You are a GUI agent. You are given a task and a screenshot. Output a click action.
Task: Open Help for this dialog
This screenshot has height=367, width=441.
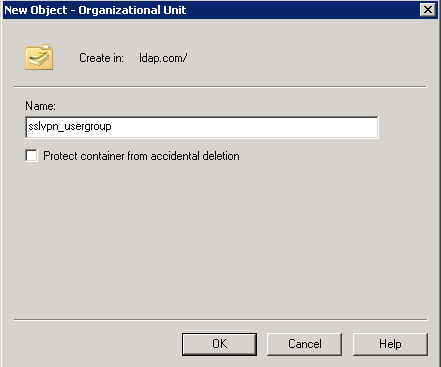click(390, 344)
